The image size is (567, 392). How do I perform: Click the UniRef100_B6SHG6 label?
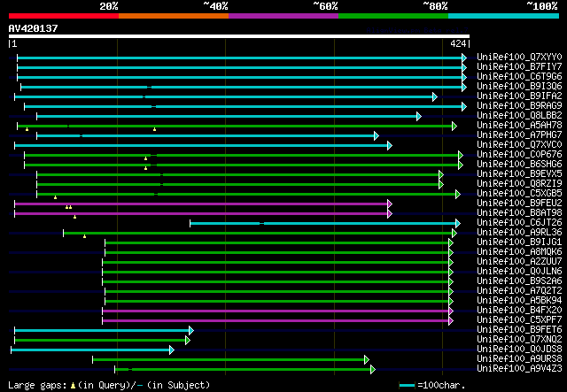[519, 165]
